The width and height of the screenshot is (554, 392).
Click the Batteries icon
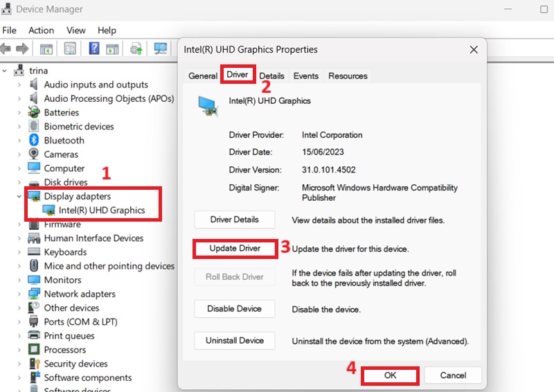[34, 112]
